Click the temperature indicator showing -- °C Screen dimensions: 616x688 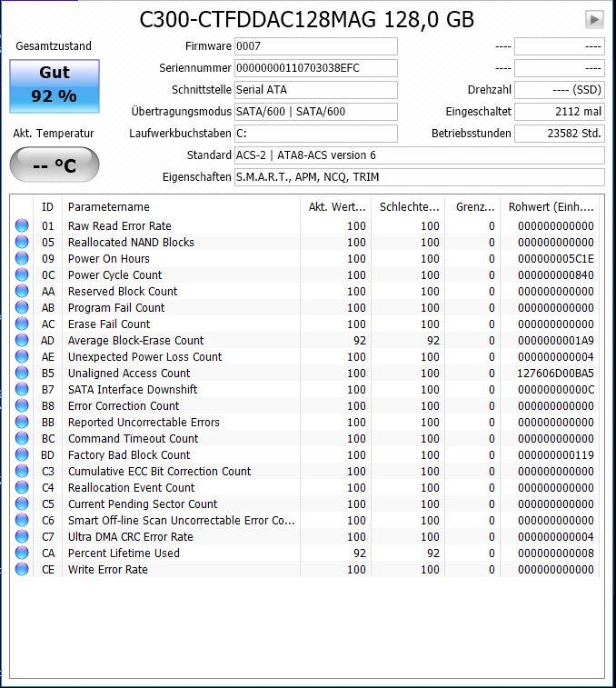click(55, 165)
